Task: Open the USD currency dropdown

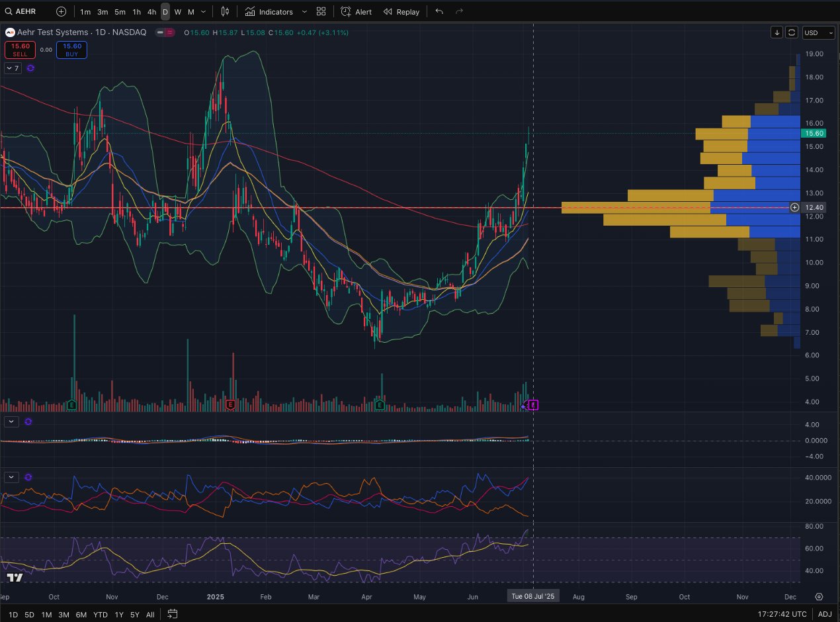Action: click(818, 32)
